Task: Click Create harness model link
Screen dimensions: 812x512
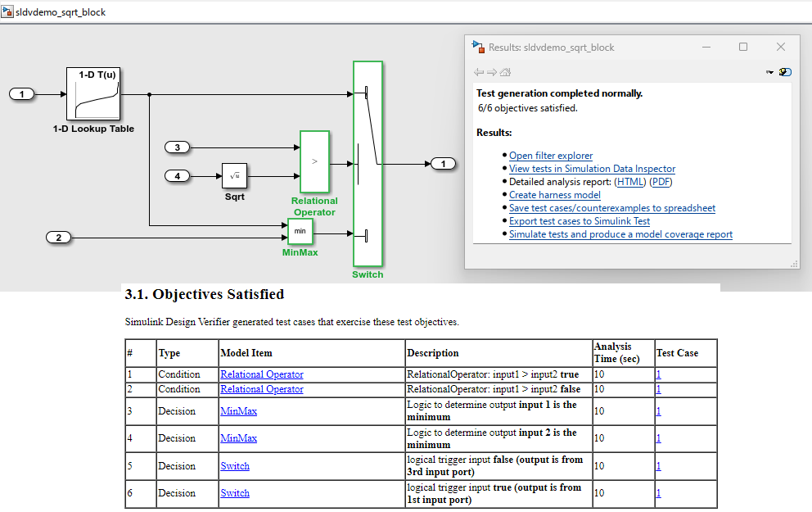Action: (554, 195)
